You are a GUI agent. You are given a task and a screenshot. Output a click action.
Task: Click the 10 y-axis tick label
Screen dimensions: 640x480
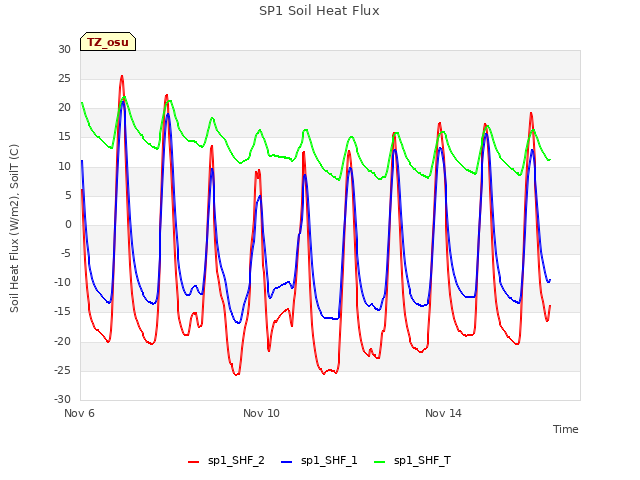64,166
